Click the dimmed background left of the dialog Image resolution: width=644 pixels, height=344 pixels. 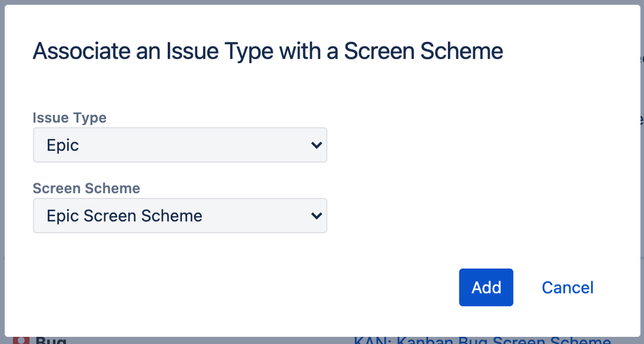[2, 168]
